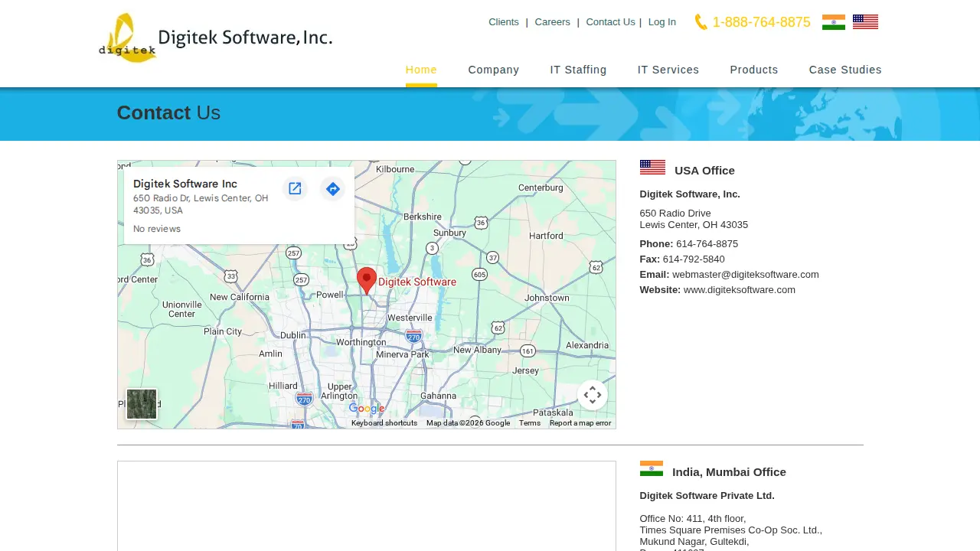Click Digitek Software Inc title in map card
This screenshot has height=551, width=980.
[x=185, y=184]
